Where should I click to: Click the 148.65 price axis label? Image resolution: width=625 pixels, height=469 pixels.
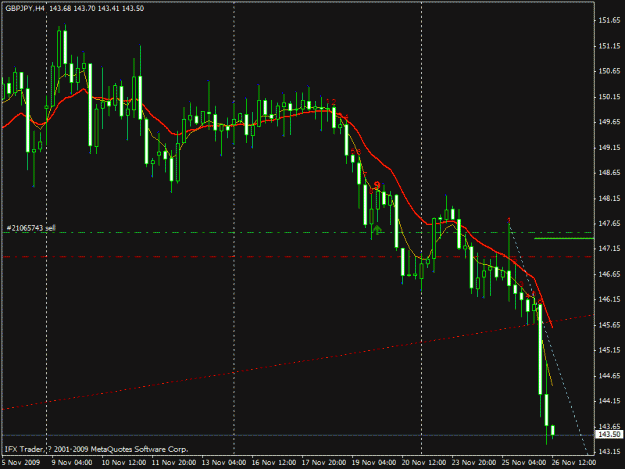click(609, 173)
